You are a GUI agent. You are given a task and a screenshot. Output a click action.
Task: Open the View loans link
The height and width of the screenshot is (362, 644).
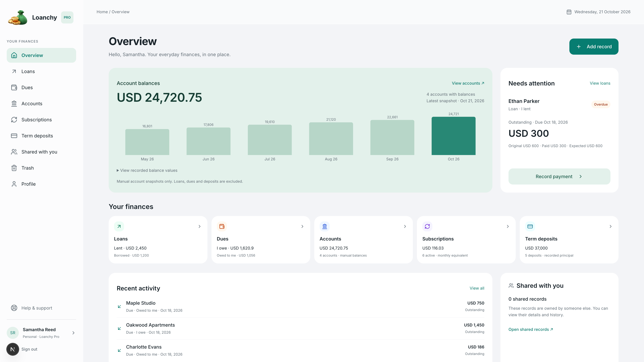[600, 83]
